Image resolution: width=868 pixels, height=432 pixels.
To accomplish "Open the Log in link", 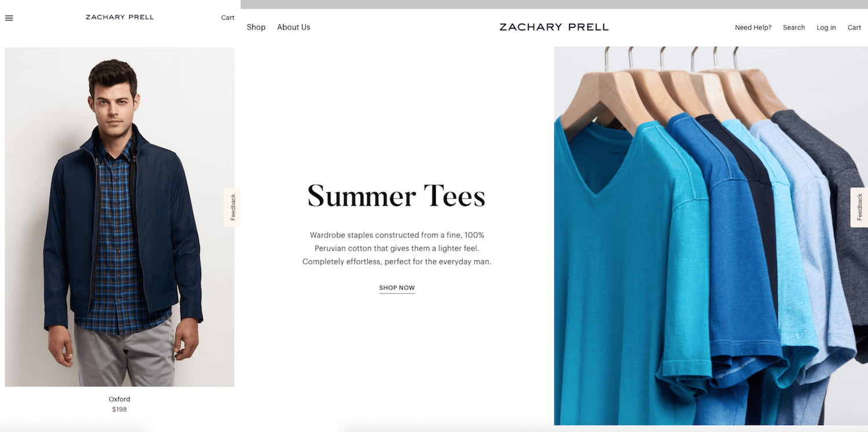I will coord(826,27).
